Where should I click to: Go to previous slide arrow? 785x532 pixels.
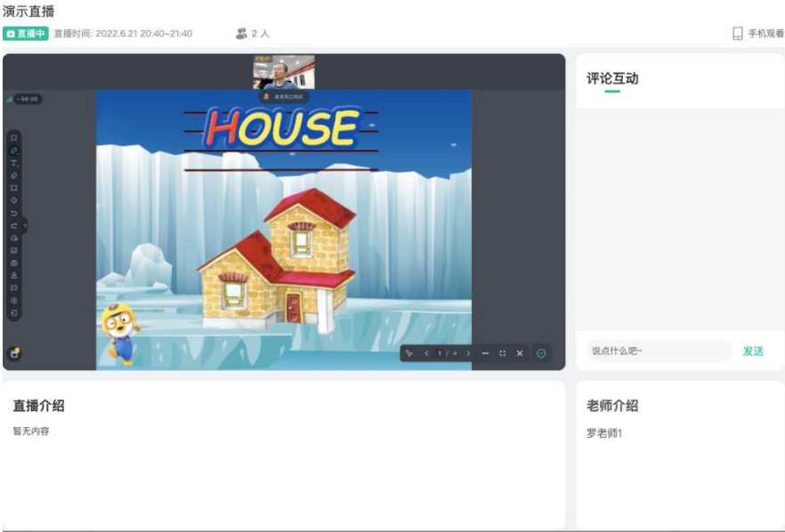[x=426, y=353]
